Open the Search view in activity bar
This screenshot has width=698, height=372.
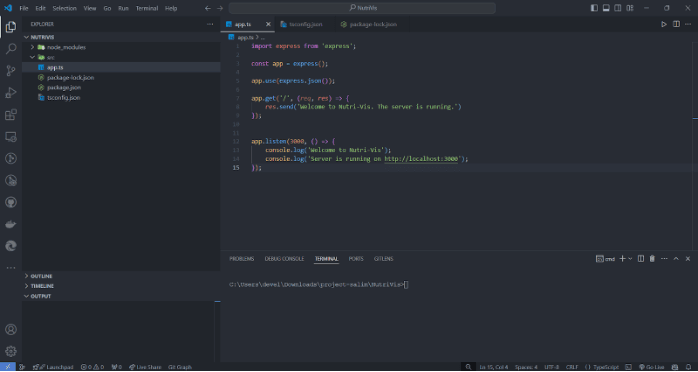[x=11, y=49]
